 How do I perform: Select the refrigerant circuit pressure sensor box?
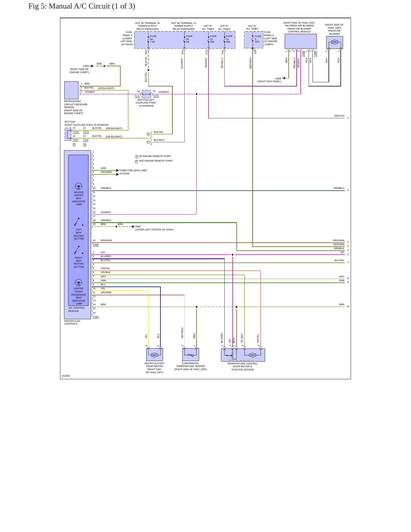coord(71,90)
